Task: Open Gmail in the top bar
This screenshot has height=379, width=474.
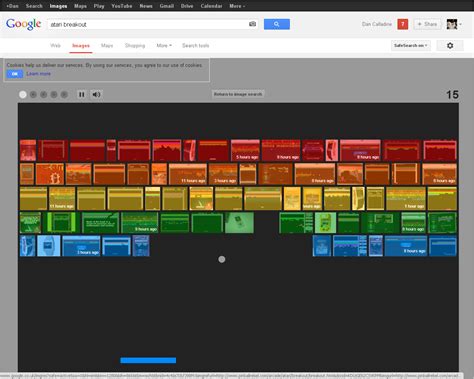Action: click(167, 6)
